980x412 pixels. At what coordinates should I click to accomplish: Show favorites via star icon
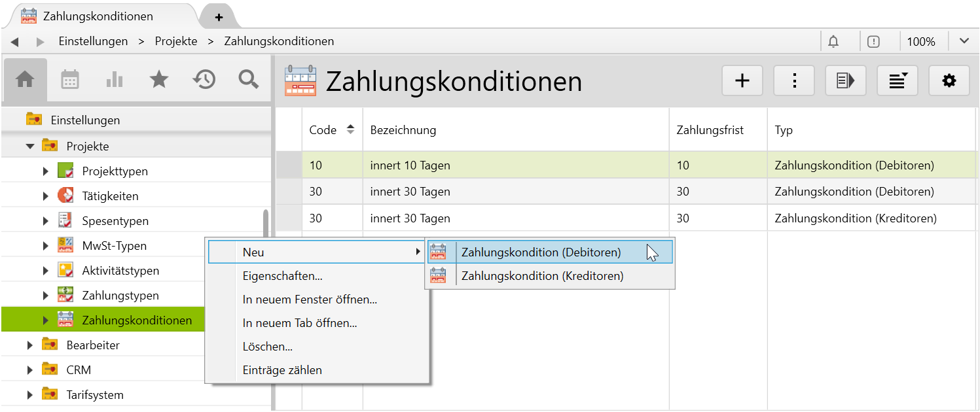pos(159,80)
